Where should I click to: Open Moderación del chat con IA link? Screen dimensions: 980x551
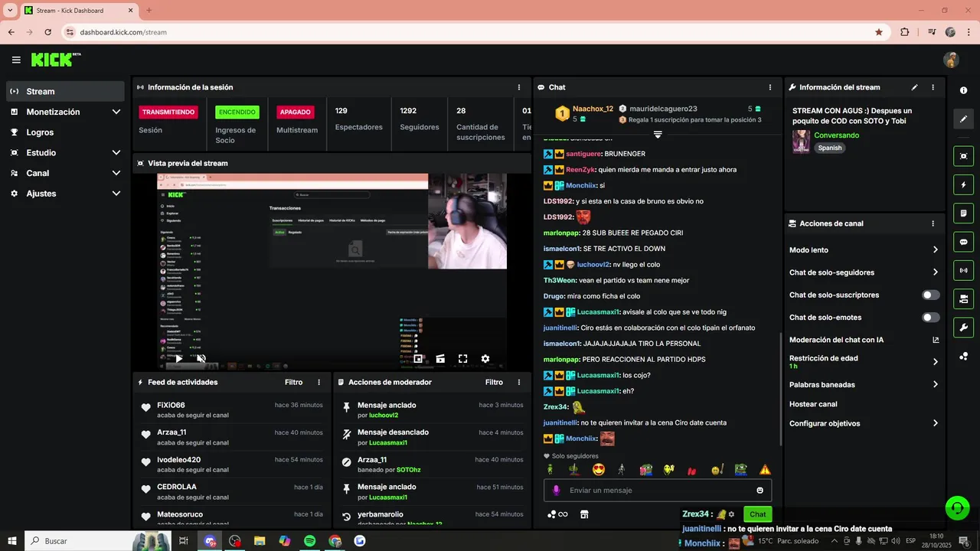(864, 340)
